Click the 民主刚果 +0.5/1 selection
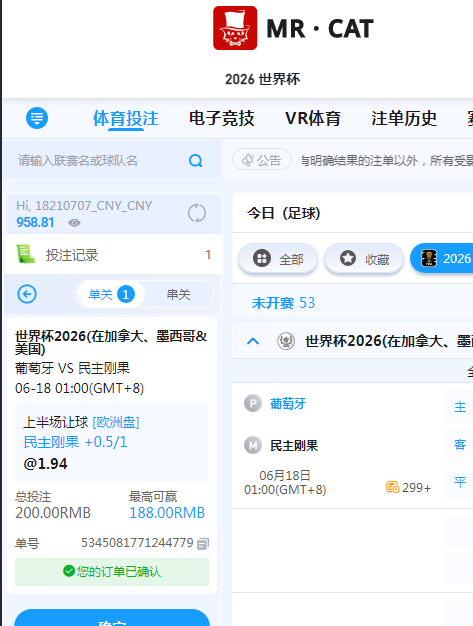 click(75, 442)
